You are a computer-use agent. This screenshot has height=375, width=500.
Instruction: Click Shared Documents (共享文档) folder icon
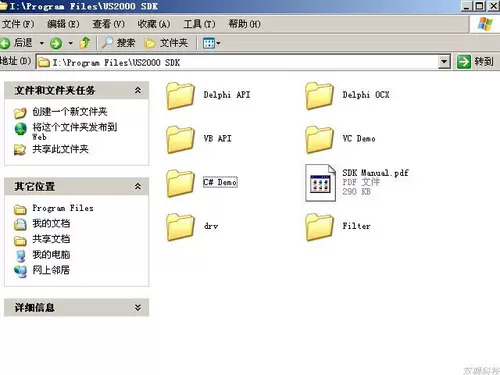coord(20,240)
